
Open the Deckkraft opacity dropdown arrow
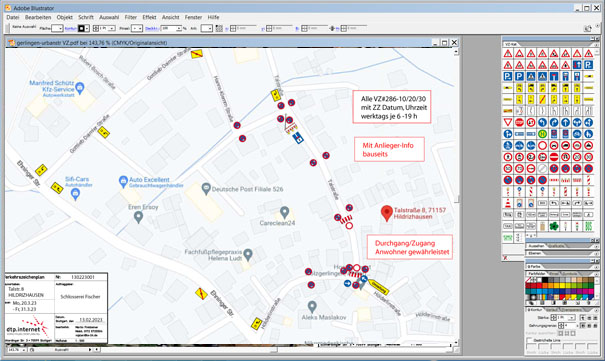point(179,29)
